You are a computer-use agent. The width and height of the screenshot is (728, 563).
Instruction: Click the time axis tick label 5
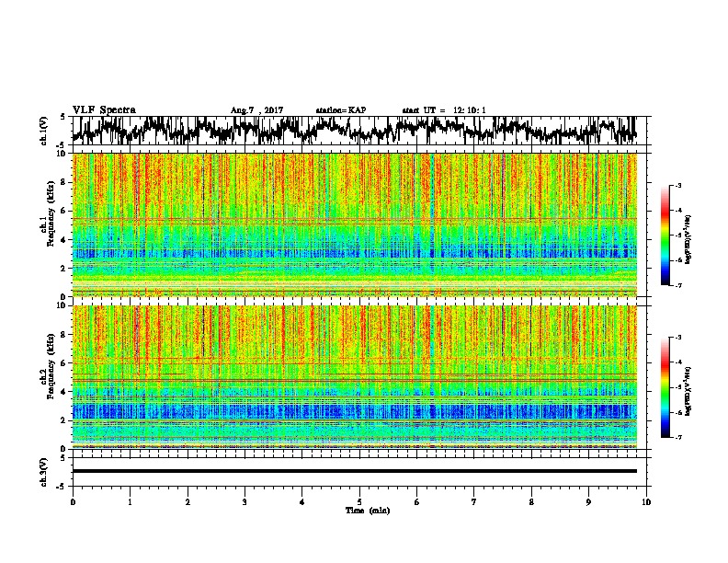(359, 502)
